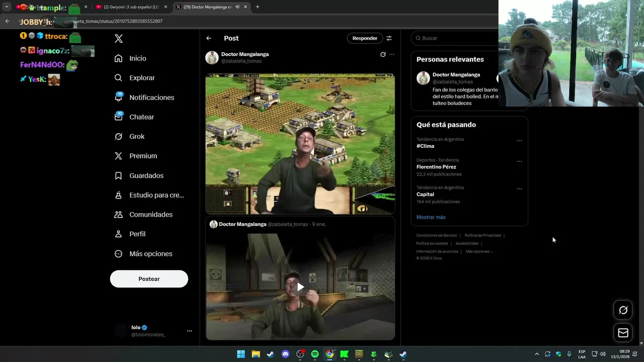Open Política de Privacidad link
This screenshot has height=362, width=644.
tap(482, 235)
